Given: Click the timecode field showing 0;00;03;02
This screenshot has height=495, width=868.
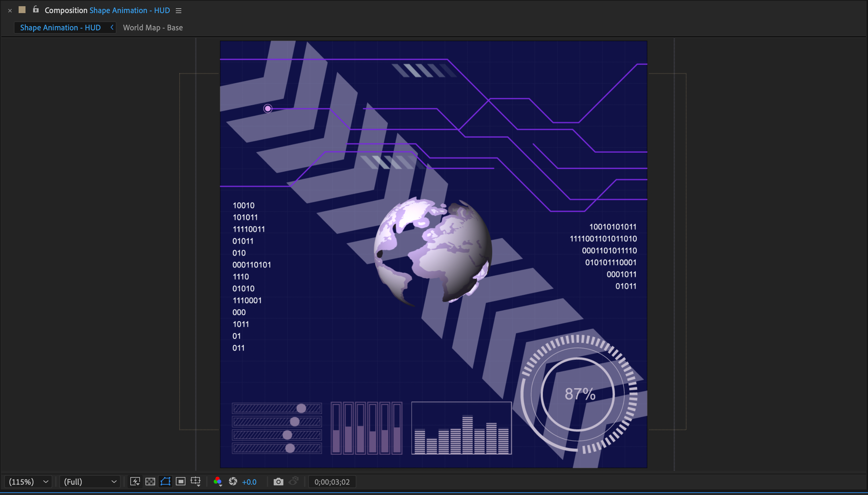Looking at the screenshot, I should tap(332, 482).
